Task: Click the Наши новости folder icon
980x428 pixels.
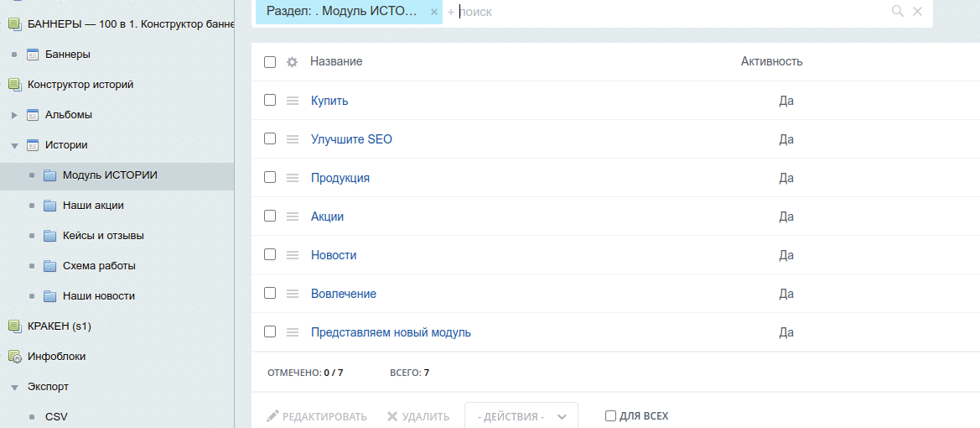Action: pos(50,296)
